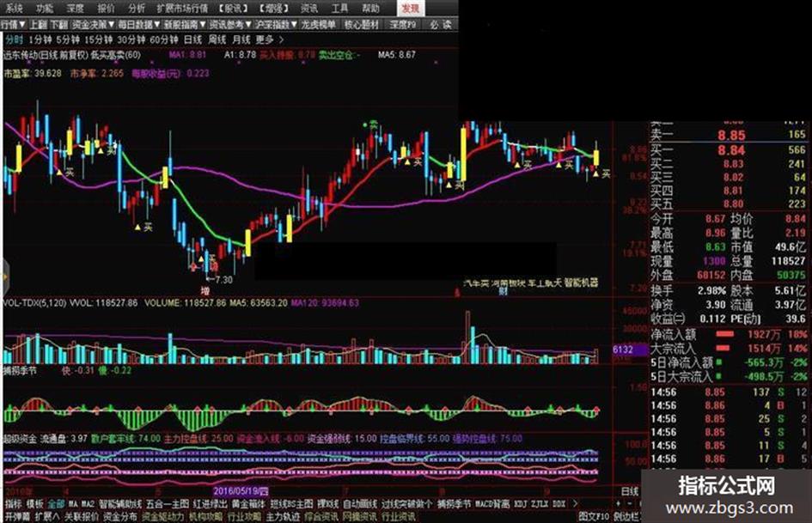Choose the 捕捞季节 indicator tab

455,504
